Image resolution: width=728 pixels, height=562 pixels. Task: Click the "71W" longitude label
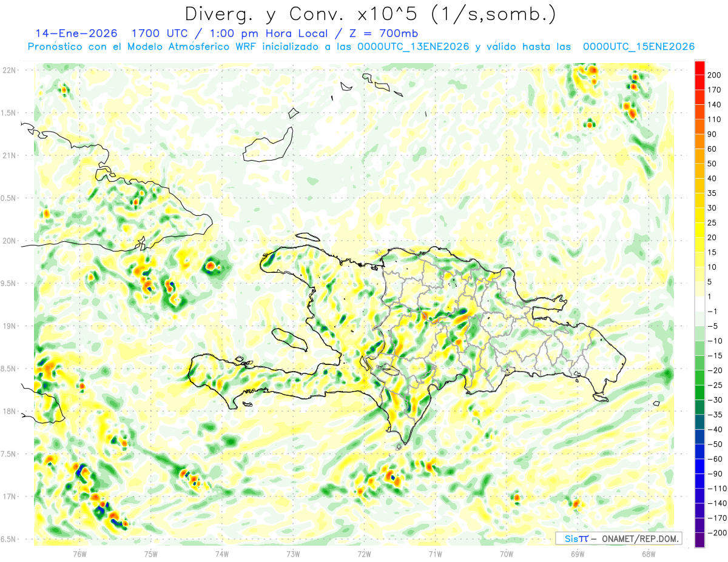point(435,554)
